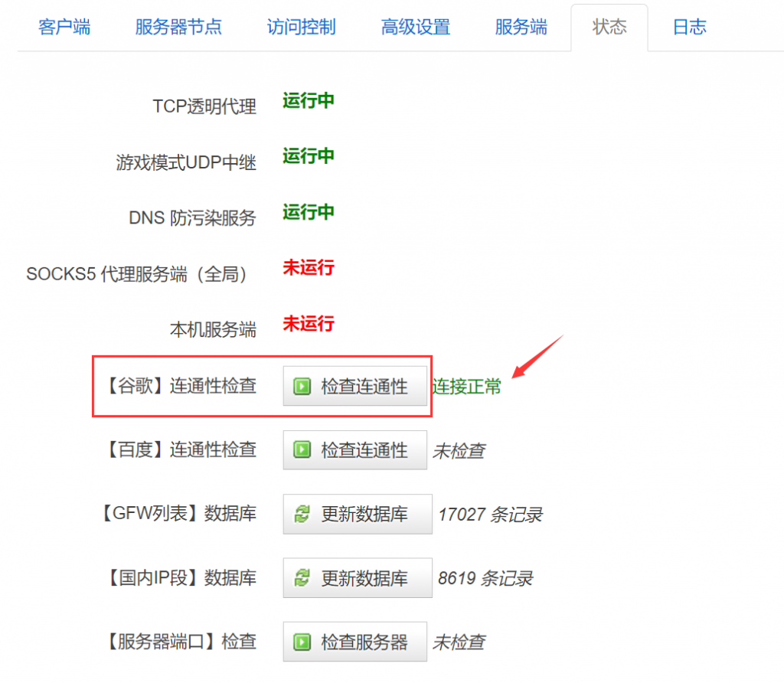This screenshot has width=784, height=683.
Task: Click the 17027 条记录 count text
Action: (490, 515)
